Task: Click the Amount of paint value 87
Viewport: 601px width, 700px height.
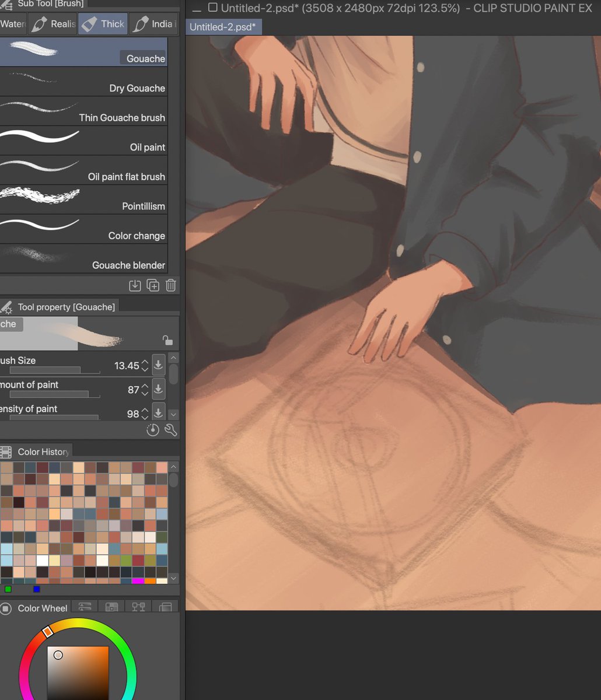Action: coord(134,390)
